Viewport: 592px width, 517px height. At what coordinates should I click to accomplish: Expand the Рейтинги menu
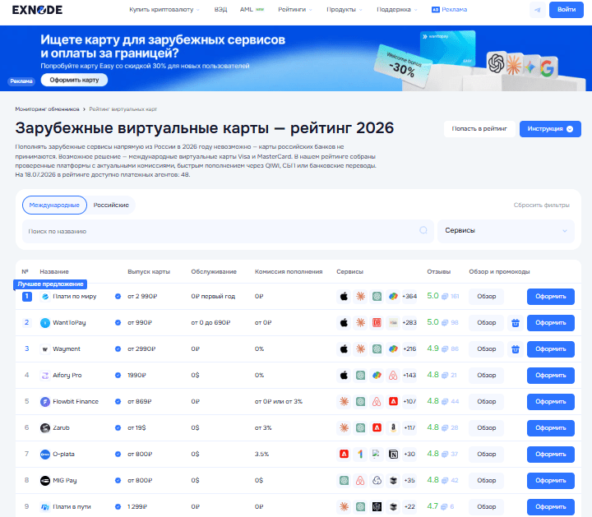pos(295,10)
